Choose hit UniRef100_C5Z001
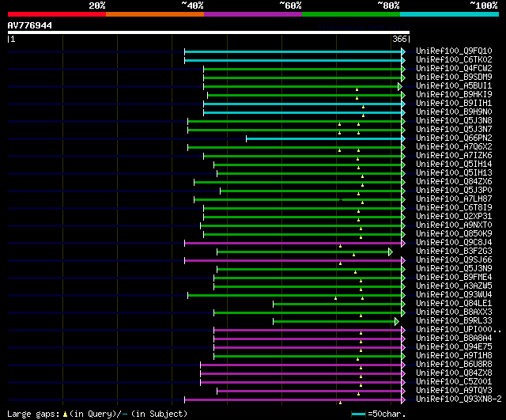 point(454,382)
